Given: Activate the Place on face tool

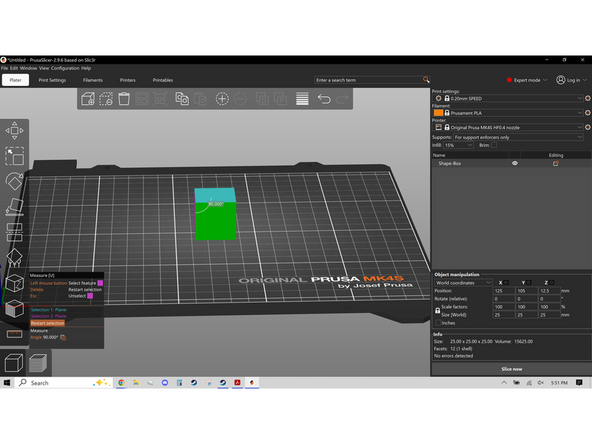Looking at the screenshot, I should coord(14,207).
